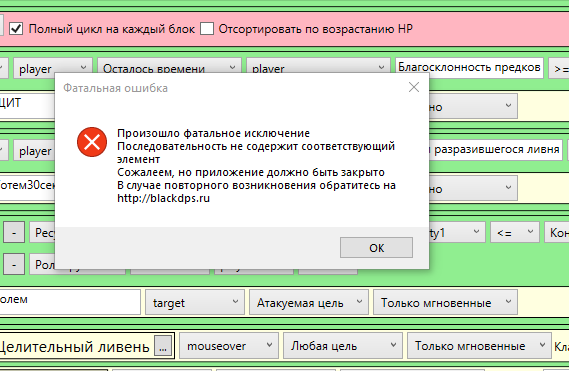Click the ellipsis button next to Целительный ливень
The width and height of the screenshot is (569, 371).
pyautogui.click(x=163, y=347)
